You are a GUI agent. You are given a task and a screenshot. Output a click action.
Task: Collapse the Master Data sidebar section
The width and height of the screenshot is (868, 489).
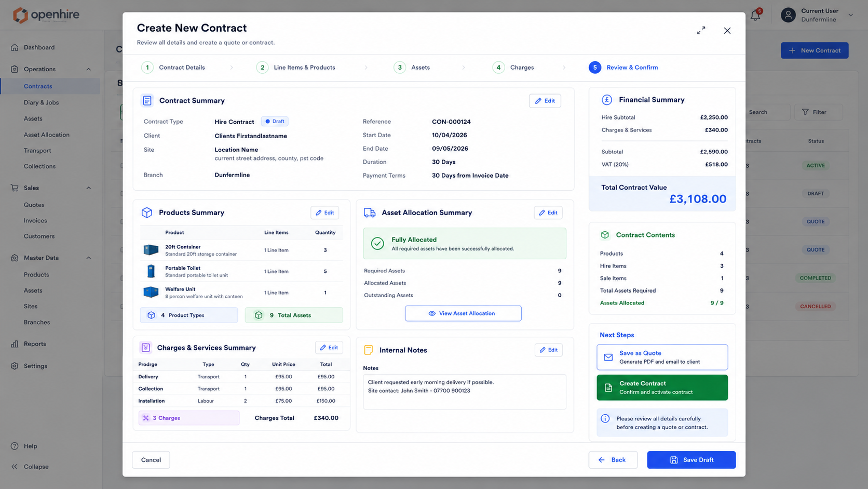click(x=88, y=258)
